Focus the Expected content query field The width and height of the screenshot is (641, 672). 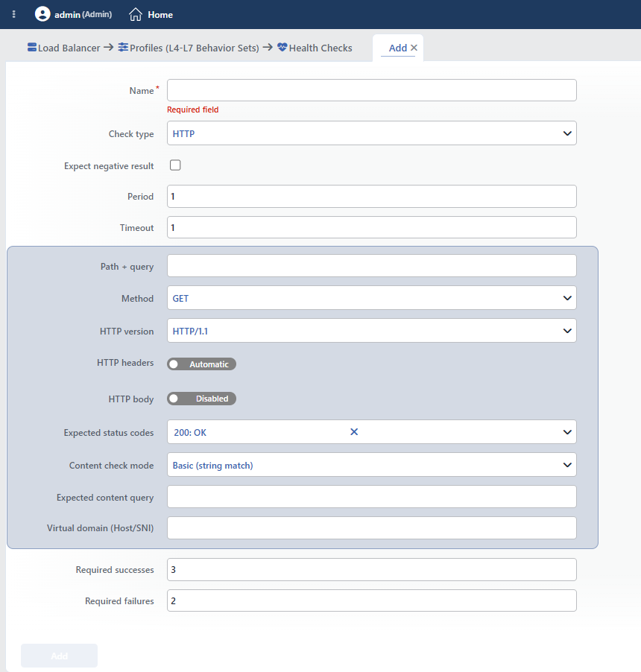click(x=372, y=497)
